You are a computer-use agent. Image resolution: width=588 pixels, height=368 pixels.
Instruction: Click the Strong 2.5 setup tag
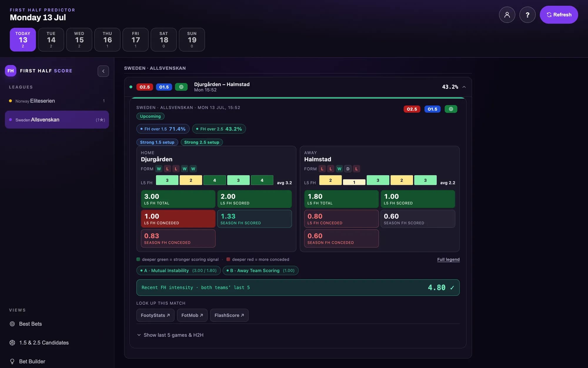pos(202,142)
